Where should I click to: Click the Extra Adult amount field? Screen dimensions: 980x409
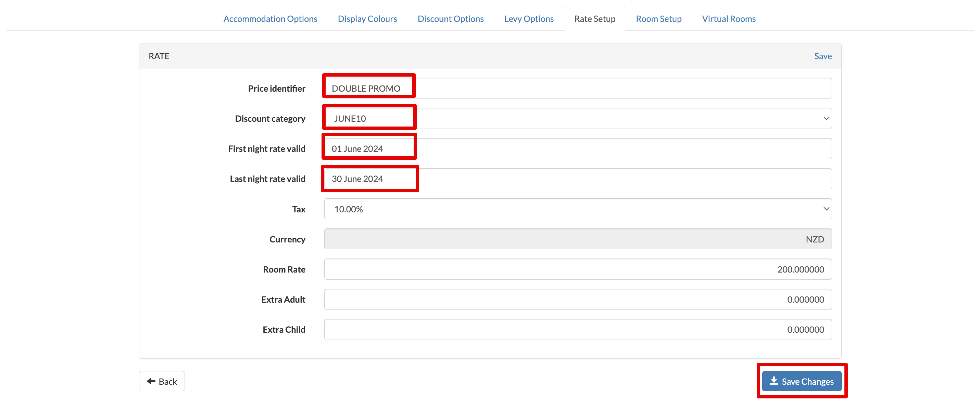(578, 299)
